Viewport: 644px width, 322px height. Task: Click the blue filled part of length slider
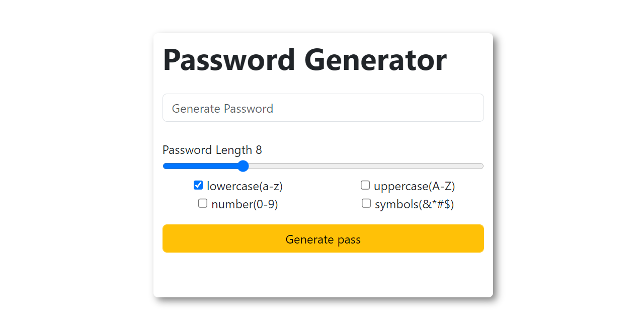coord(201,166)
